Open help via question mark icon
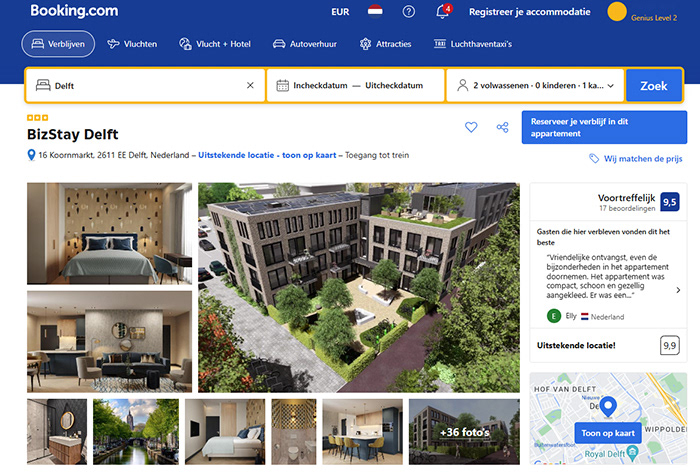Image resolution: width=700 pixels, height=472 pixels. [408, 12]
